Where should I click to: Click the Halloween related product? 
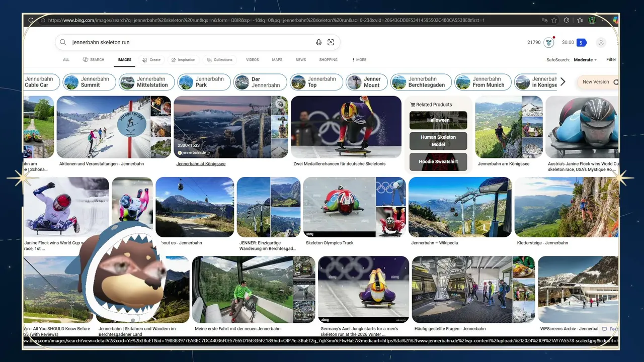[438, 120]
